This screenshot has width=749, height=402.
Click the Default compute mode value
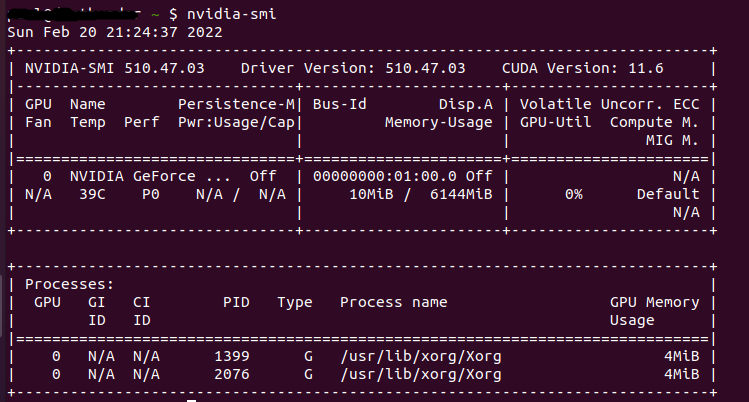[668, 194]
